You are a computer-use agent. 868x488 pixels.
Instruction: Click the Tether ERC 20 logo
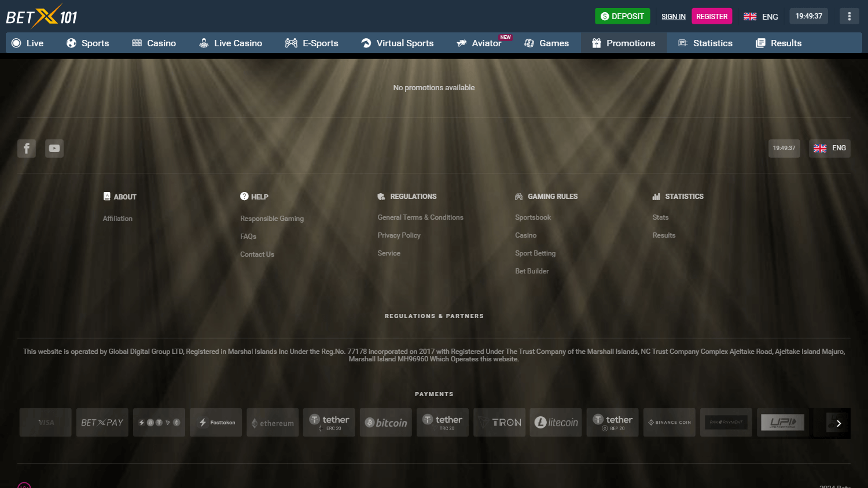pyautogui.click(x=329, y=423)
